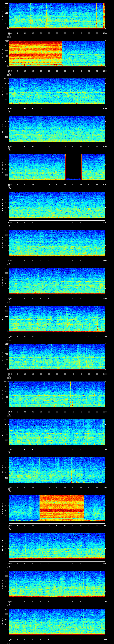
Task: Open the spectrogram panel starting at 11:25:00
Action: [57, 432]
